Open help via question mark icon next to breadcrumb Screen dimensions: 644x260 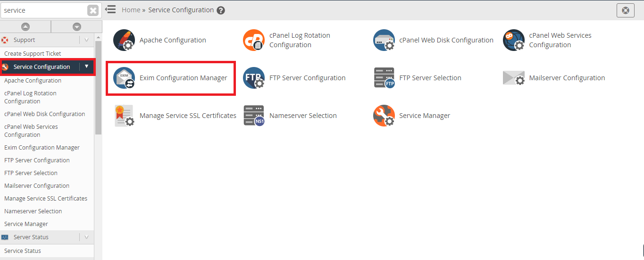(221, 10)
